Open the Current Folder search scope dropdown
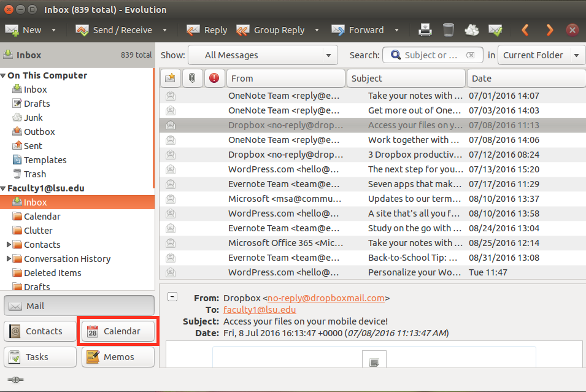 [x=576, y=55]
